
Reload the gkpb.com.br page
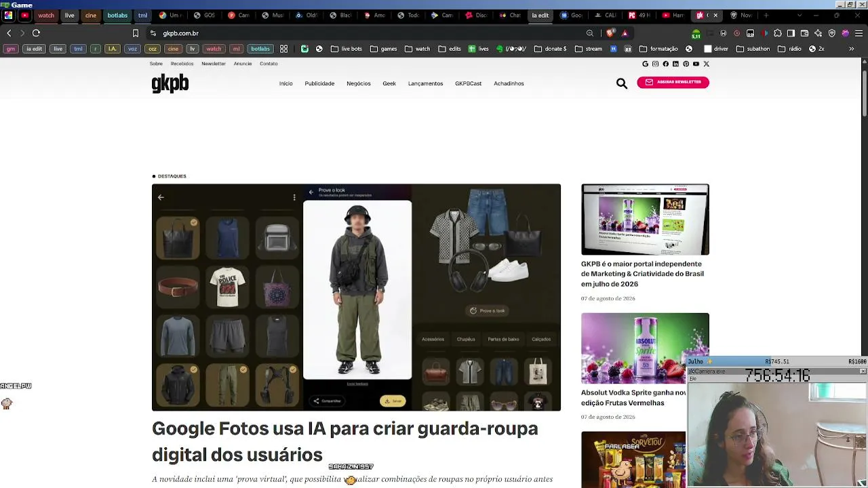click(x=36, y=33)
